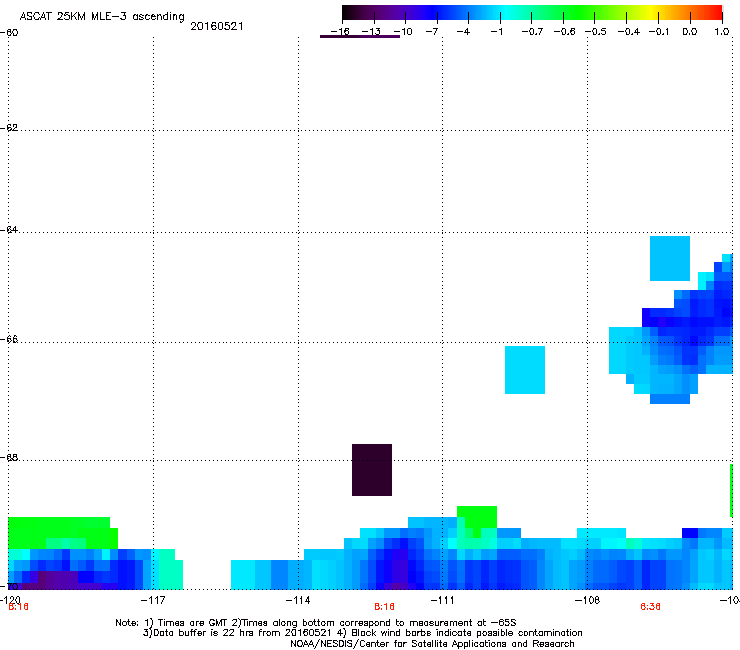Click the -0.7 color scale label

click(x=532, y=32)
